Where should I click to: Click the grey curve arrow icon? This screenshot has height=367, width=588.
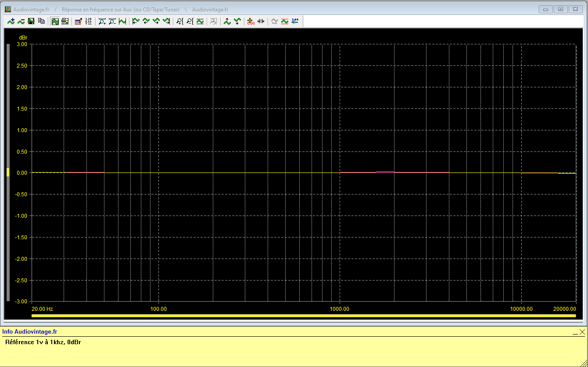click(x=275, y=21)
